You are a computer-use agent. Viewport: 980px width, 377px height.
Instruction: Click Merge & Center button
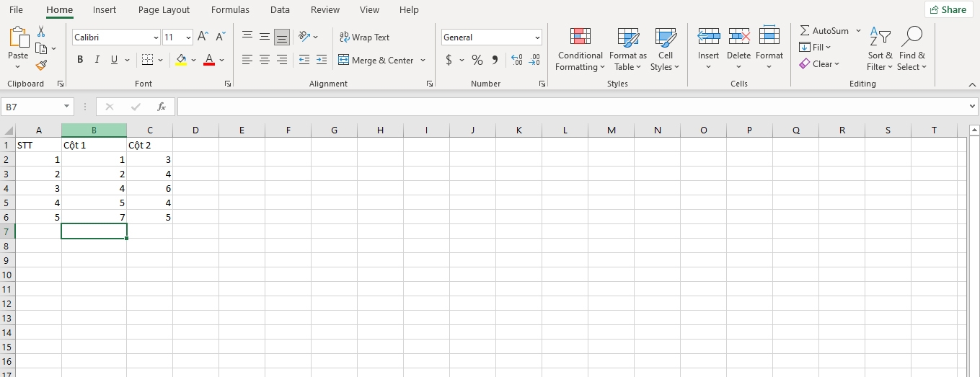pos(376,60)
